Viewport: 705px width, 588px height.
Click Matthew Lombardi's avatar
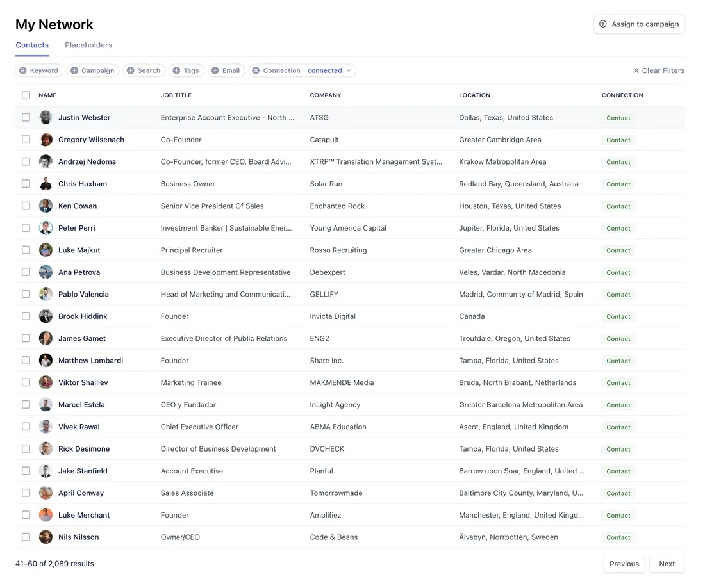pyautogui.click(x=46, y=360)
